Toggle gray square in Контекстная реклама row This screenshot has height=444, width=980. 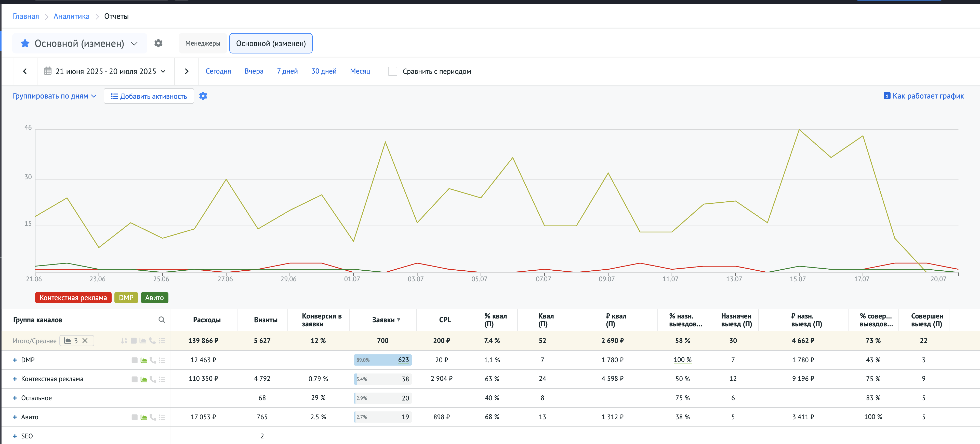pos(134,379)
